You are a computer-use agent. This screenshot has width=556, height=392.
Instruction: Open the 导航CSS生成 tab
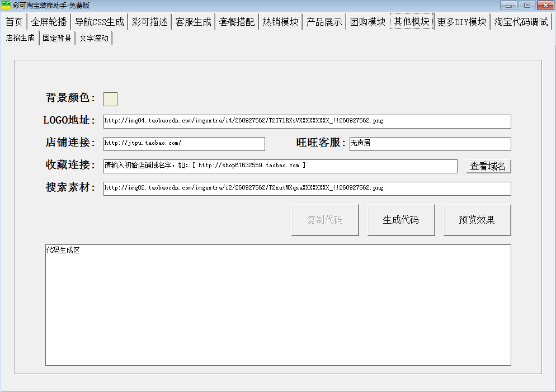100,22
